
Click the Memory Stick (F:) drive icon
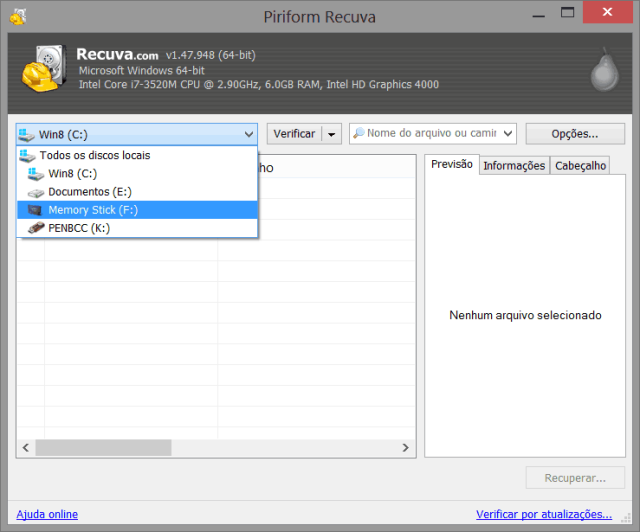tap(35, 210)
